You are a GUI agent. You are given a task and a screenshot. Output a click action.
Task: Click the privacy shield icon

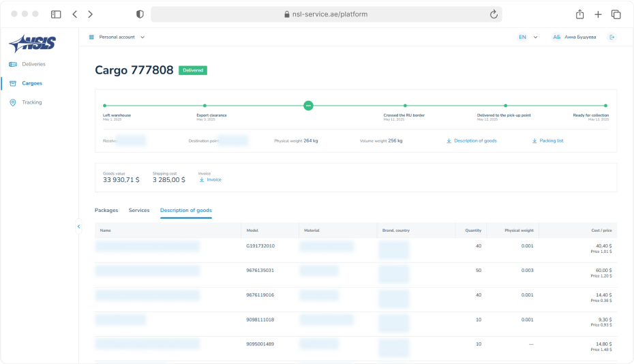tap(140, 14)
